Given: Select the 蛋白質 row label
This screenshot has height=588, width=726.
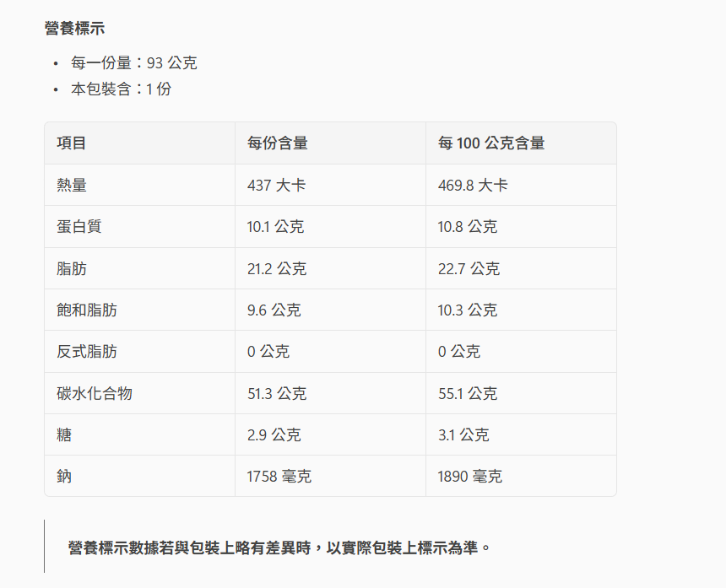Looking at the screenshot, I should click(x=79, y=227).
